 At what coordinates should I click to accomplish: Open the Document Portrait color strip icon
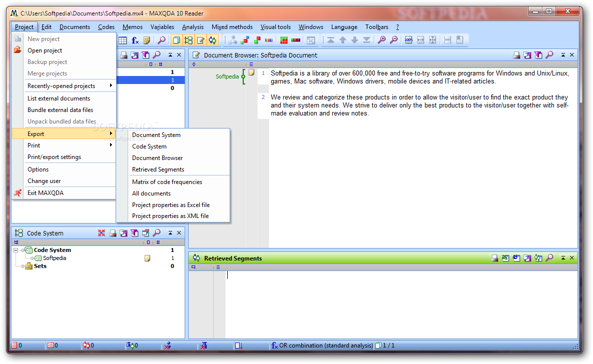click(x=296, y=40)
